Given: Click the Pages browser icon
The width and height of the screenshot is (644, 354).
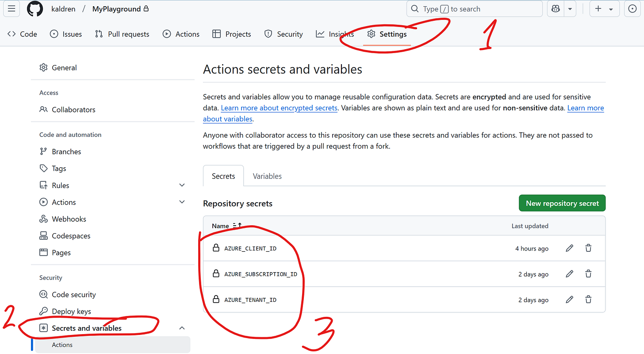Looking at the screenshot, I should (x=43, y=252).
